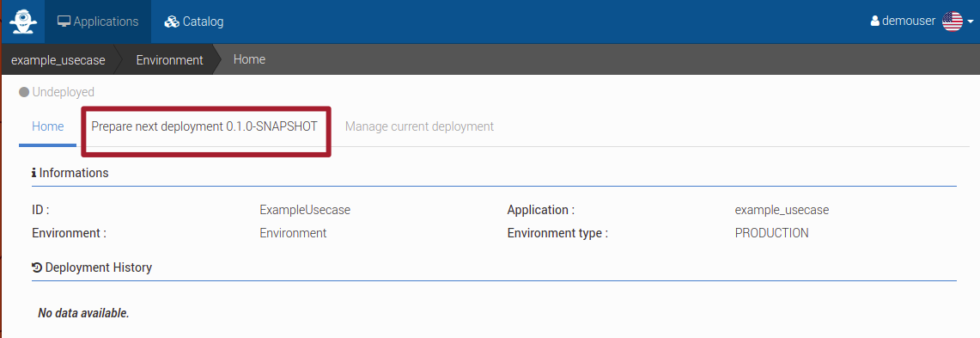Click the Alien4Cloud monster logo
The image size is (980, 338).
click(23, 22)
